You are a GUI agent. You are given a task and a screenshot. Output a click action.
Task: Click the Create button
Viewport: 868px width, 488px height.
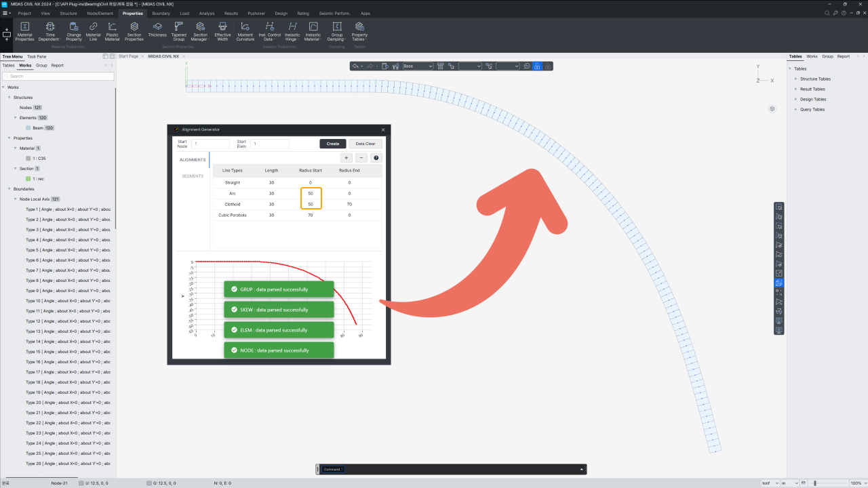[332, 144]
